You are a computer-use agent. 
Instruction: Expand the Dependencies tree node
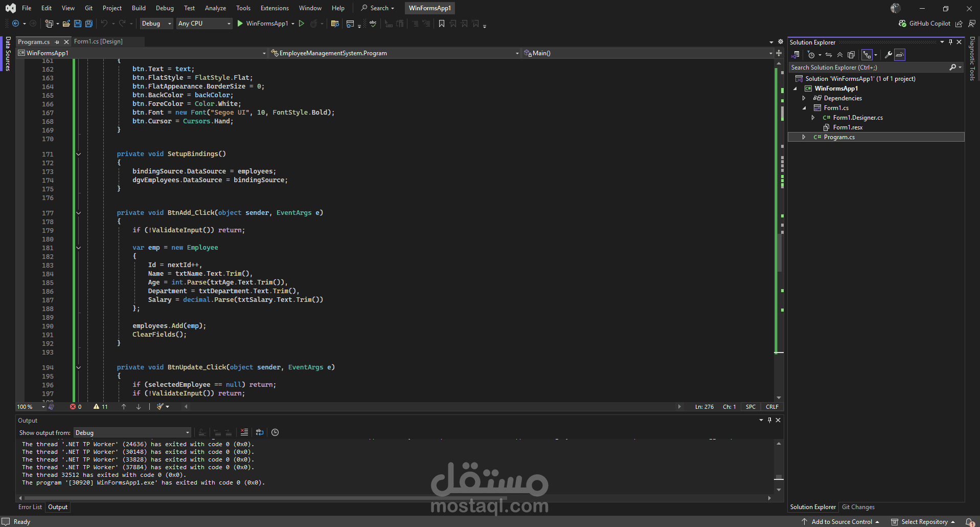click(x=804, y=98)
